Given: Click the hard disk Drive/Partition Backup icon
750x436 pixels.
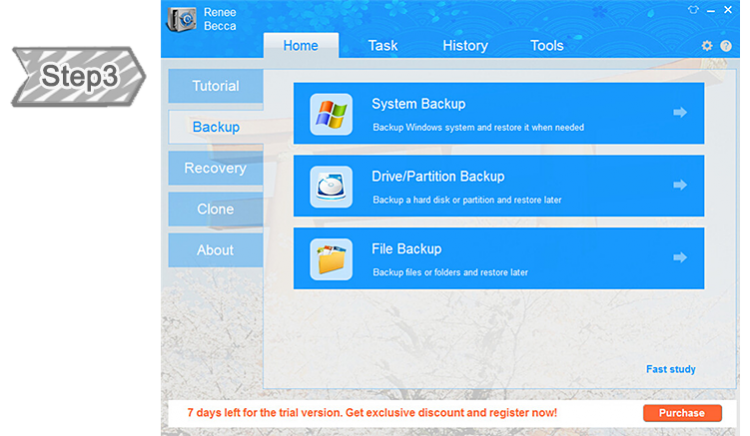Looking at the screenshot, I should [331, 186].
